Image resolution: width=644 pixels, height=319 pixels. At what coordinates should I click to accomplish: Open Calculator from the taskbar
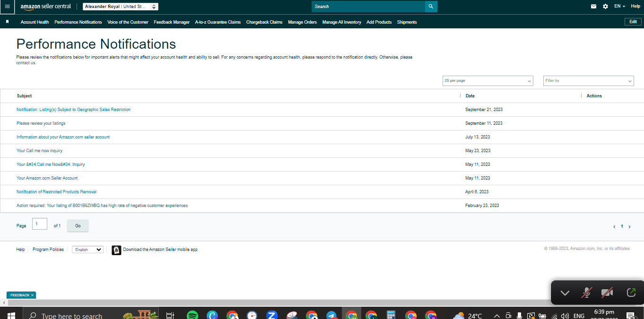tap(391, 316)
